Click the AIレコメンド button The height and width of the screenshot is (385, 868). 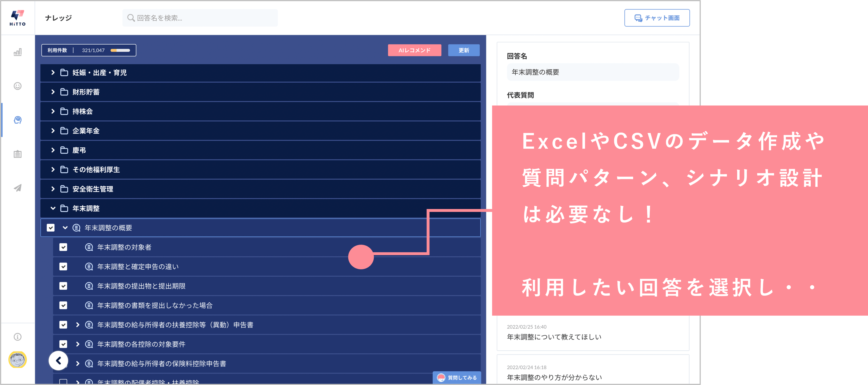415,50
